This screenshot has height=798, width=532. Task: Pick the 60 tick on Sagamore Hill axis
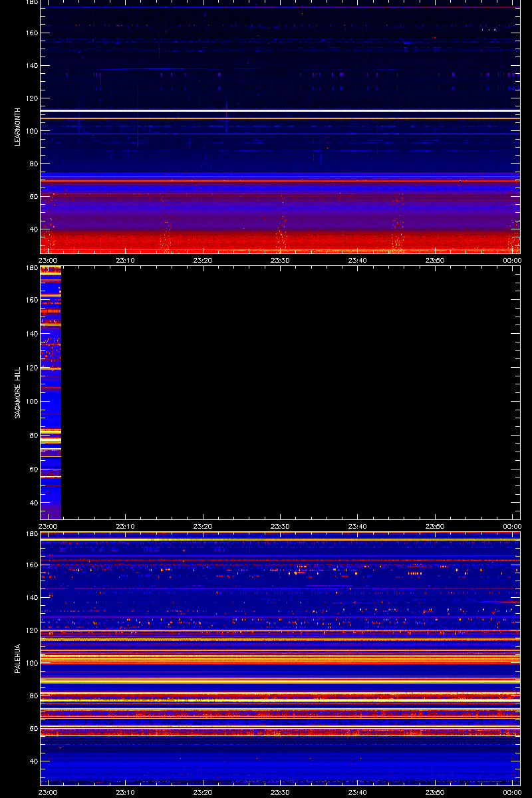click(x=33, y=469)
